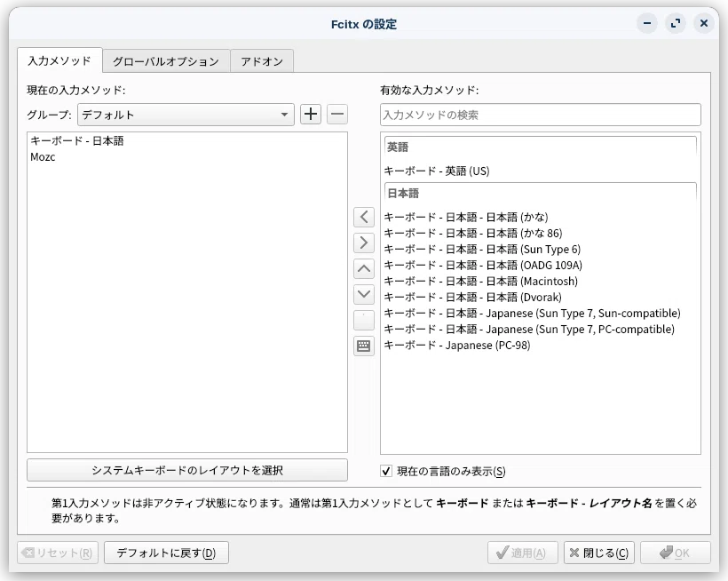Open keyboard layout settings icon button
Screen dimensions: 728x581
click(364, 346)
